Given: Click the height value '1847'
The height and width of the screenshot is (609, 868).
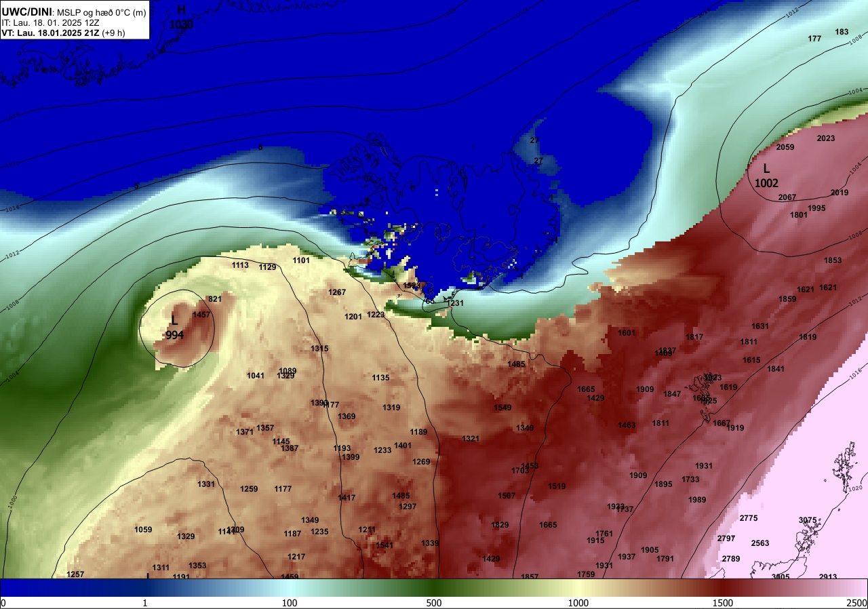Looking at the screenshot, I should (x=672, y=394).
